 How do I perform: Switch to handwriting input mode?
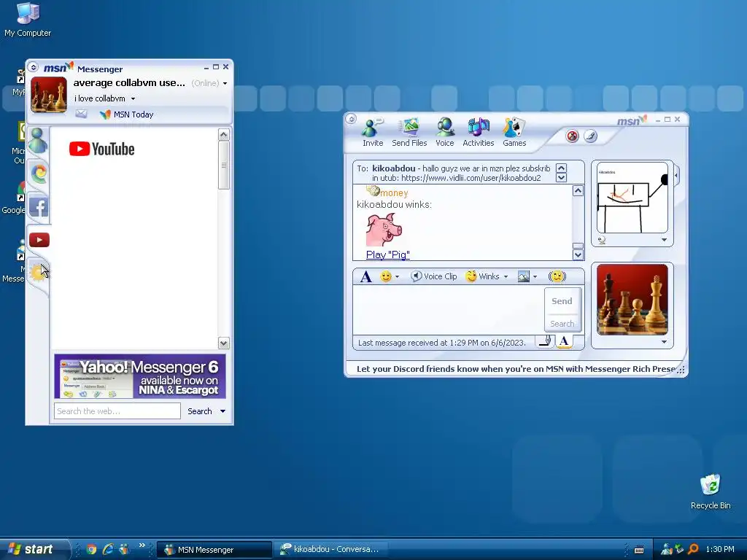tap(546, 341)
